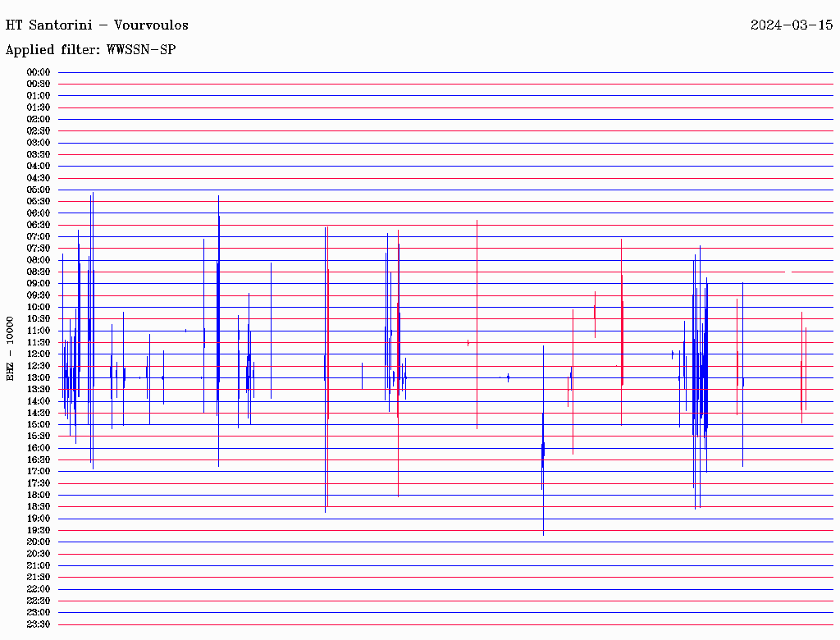The image size is (840, 640).
Task: Click the 12:00 time label
Action: click(39, 354)
